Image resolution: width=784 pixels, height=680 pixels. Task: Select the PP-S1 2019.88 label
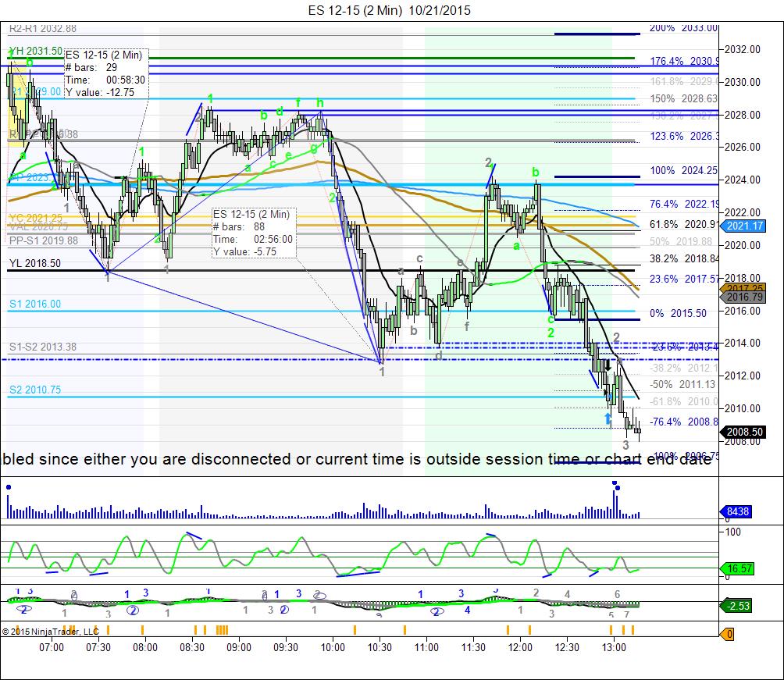point(44,240)
